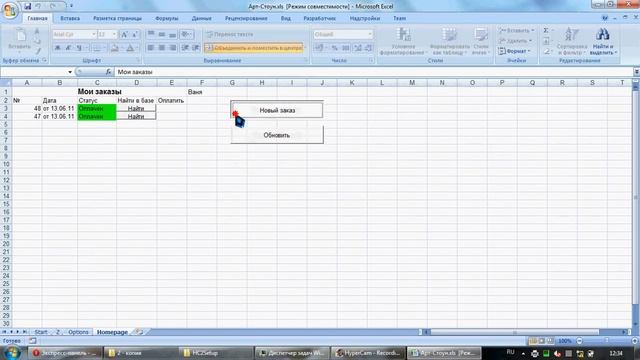Expand the Delete cells (Удалить) dropdown

[x=530, y=41]
